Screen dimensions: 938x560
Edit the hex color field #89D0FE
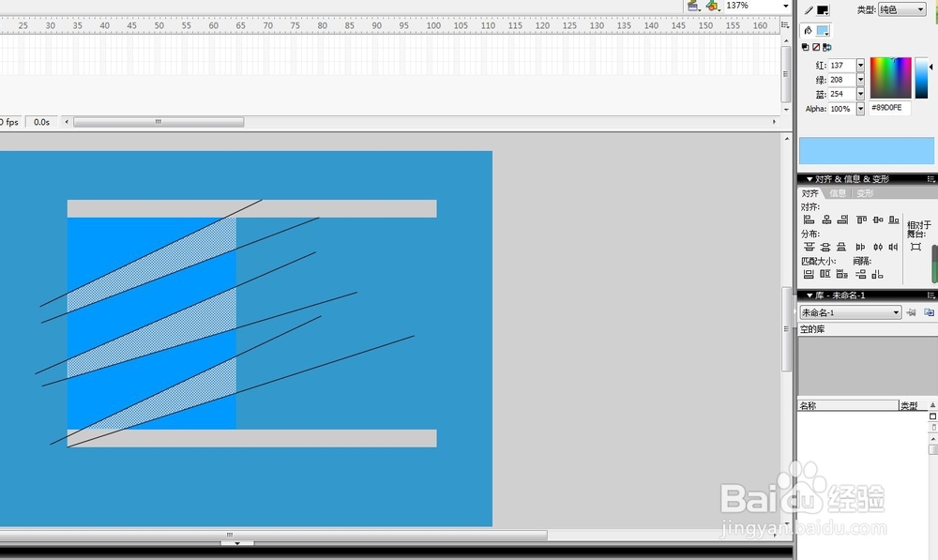pos(889,108)
